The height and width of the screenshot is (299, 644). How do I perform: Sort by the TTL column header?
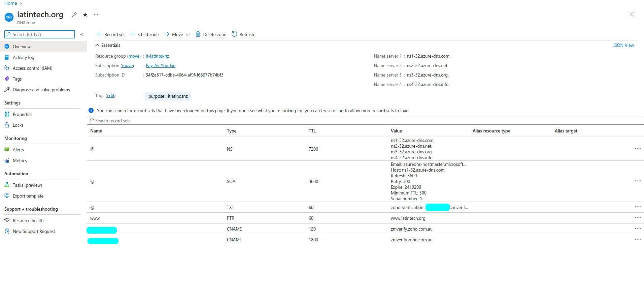click(312, 131)
